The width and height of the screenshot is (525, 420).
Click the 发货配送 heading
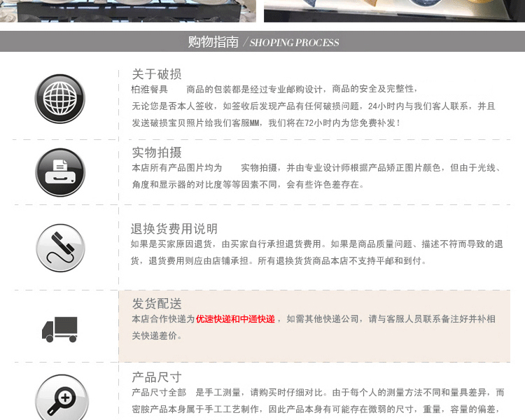[157, 304]
